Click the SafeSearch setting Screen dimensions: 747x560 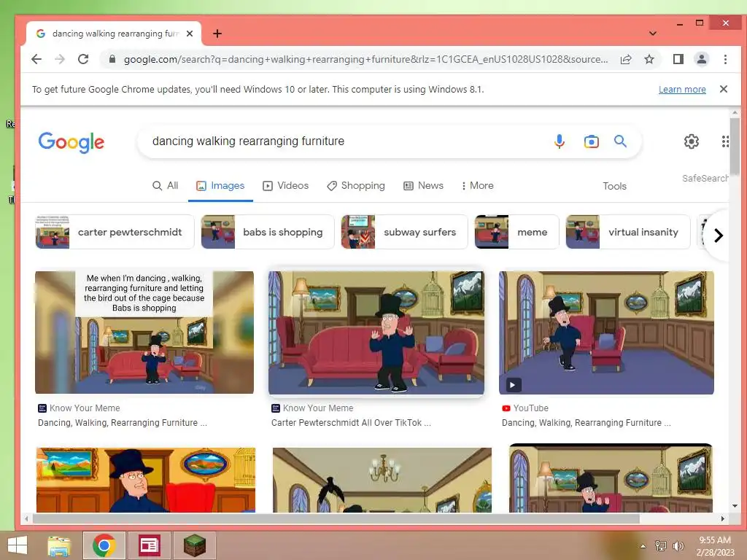click(705, 178)
